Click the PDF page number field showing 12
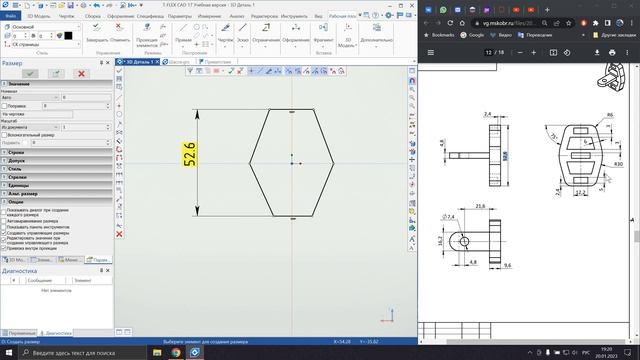640x360 pixels. click(x=488, y=53)
